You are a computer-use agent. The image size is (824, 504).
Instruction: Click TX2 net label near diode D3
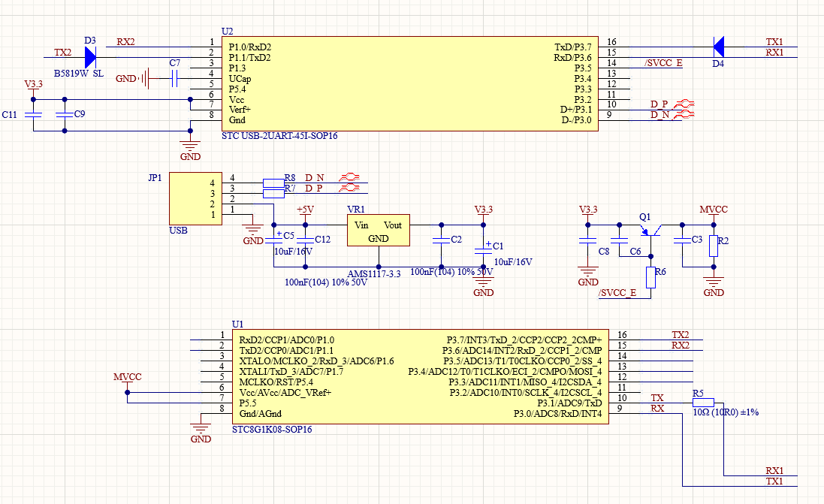tap(62, 53)
